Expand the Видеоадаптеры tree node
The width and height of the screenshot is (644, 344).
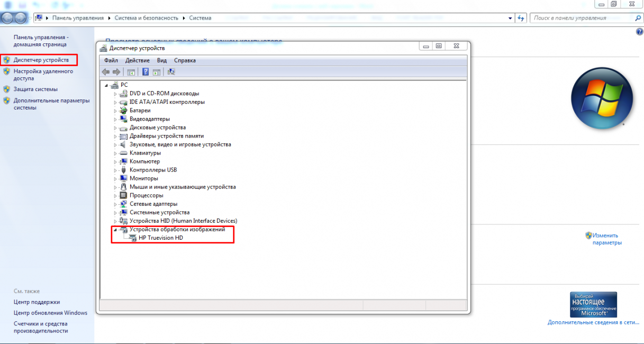(115, 119)
